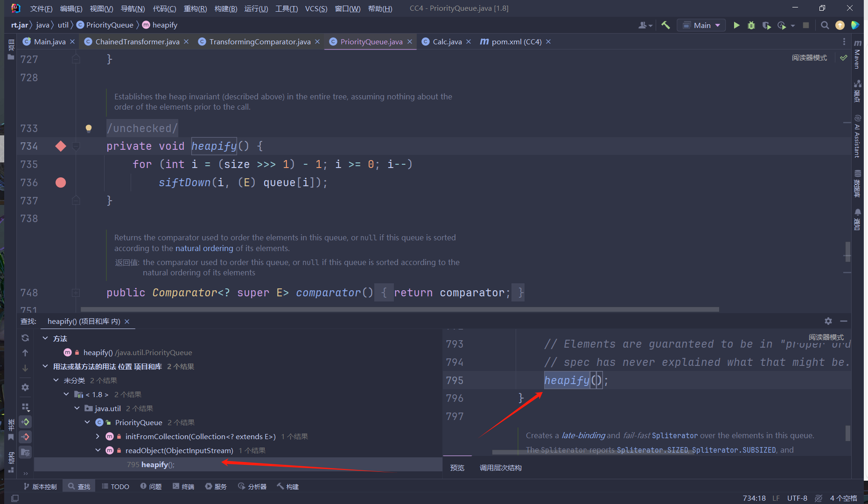
Task: Open find panel settings gear icon
Action: [x=828, y=321]
